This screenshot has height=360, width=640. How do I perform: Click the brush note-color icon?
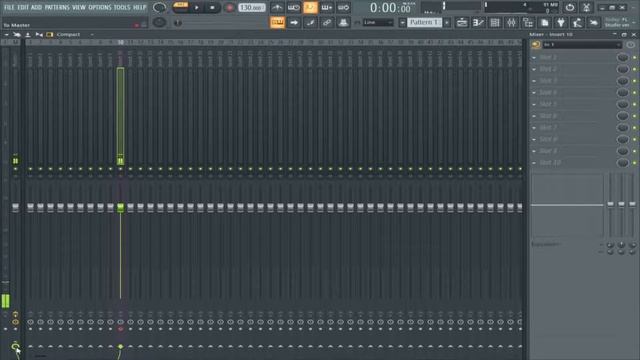310,22
